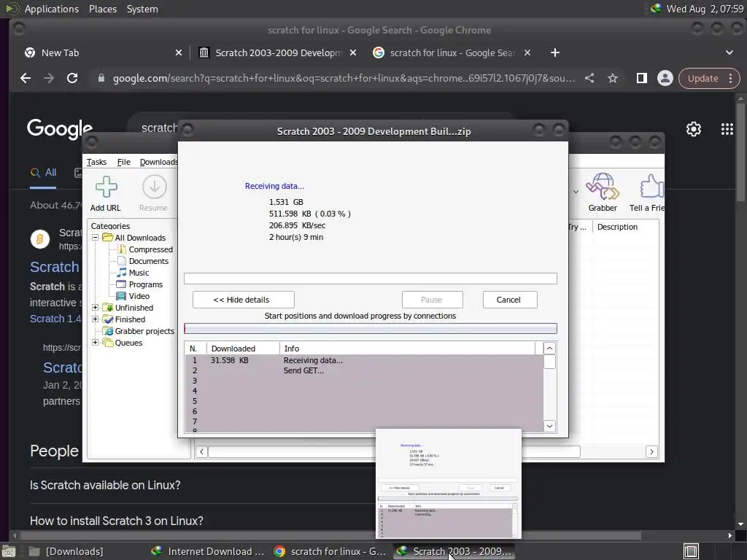Cancel the download
This screenshot has width=747, height=560.
(510, 300)
